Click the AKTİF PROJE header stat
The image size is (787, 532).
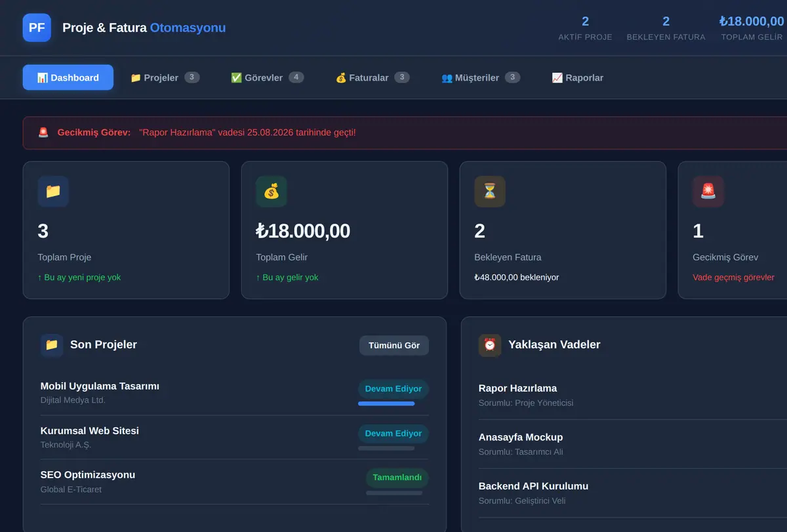[x=585, y=28]
